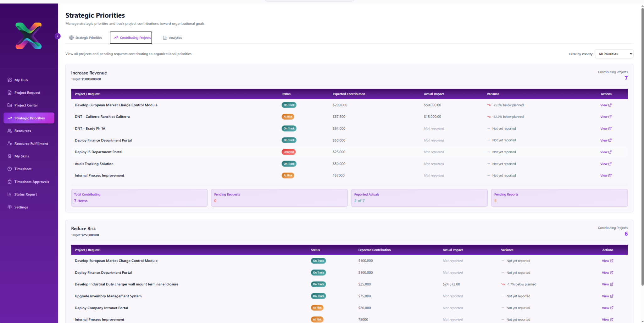
Task: View Increase Revenue's Internal Process Improvement
Action: 606,176
